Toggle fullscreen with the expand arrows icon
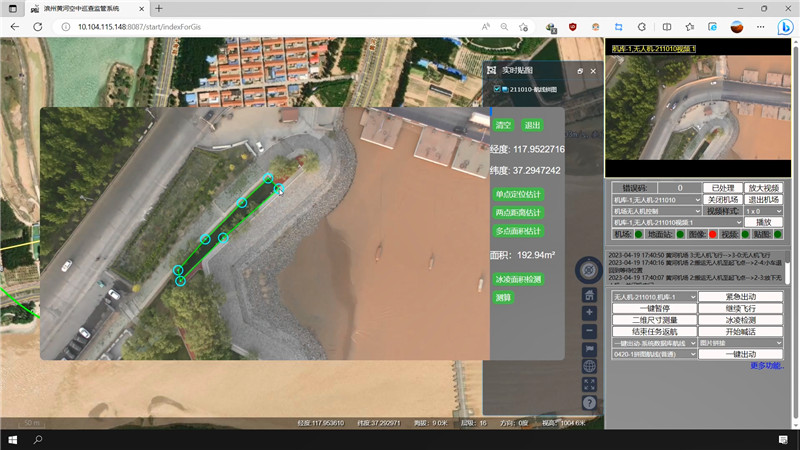The image size is (800, 450). coord(589,384)
